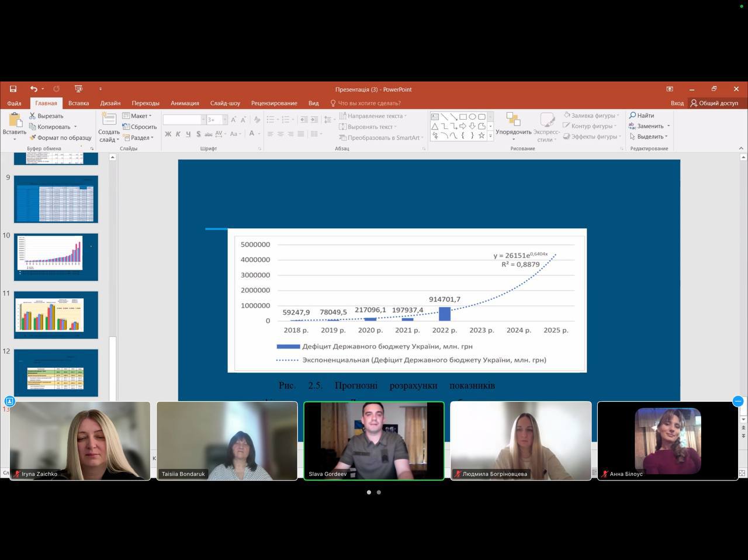This screenshot has width=748, height=560.
Task: Select slide 11 thumbnail with bar chart
Action: coord(56,315)
